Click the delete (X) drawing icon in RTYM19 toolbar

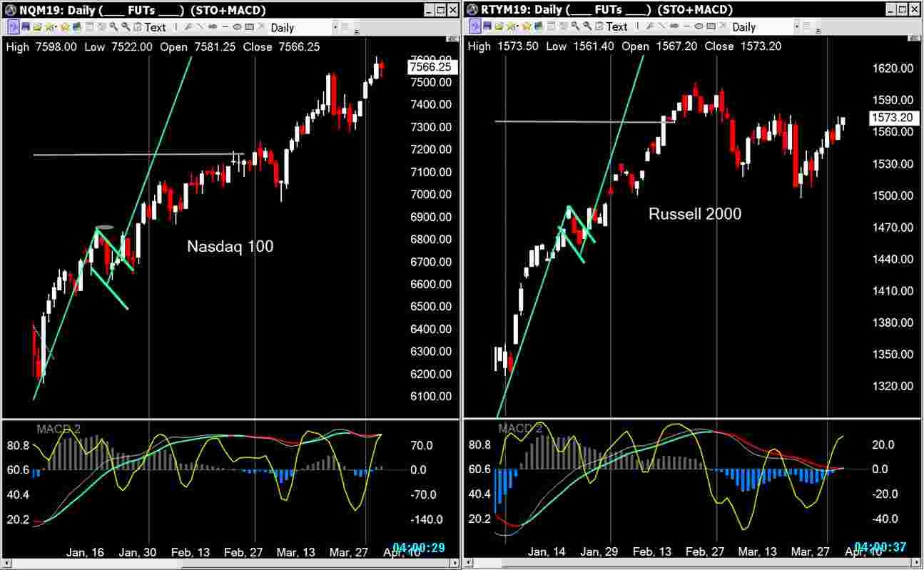[722, 26]
